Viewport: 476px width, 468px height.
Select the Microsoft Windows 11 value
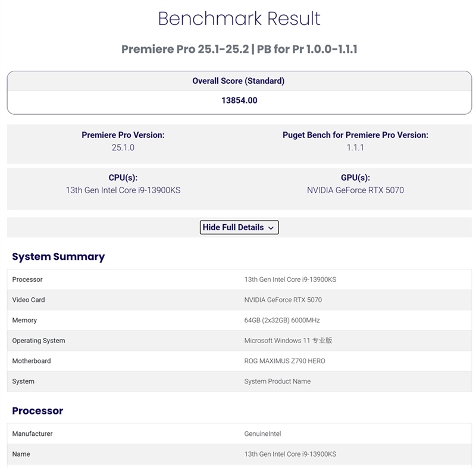(288, 341)
